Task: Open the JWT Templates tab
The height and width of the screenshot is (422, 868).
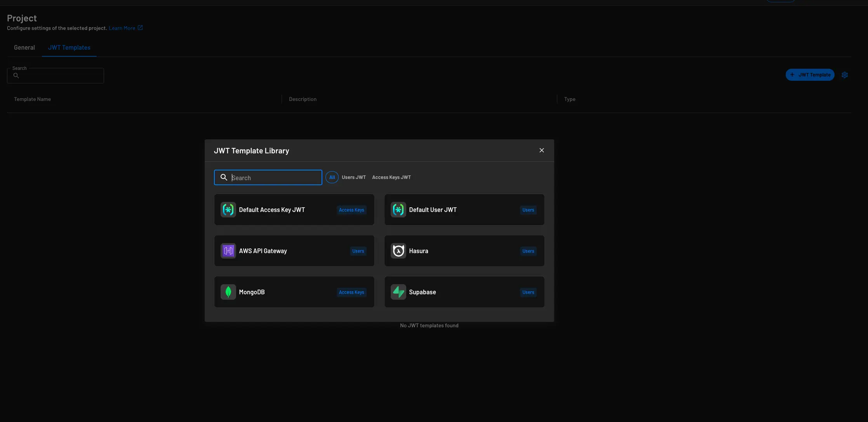Action: pyautogui.click(x=69, y=47)
